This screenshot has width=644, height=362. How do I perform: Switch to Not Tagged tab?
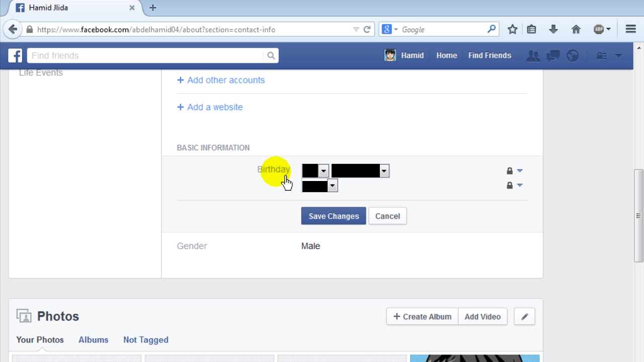click(x=146, y=340)
